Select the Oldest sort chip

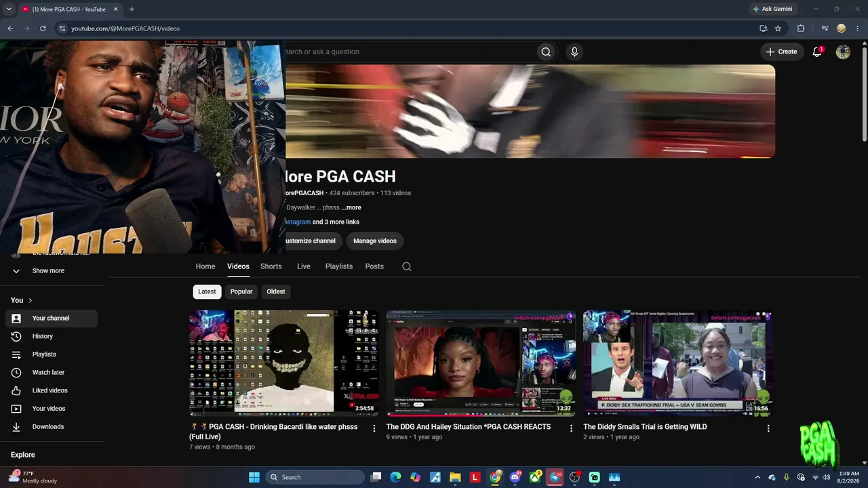pyautogui.click(x=276, y=291)
